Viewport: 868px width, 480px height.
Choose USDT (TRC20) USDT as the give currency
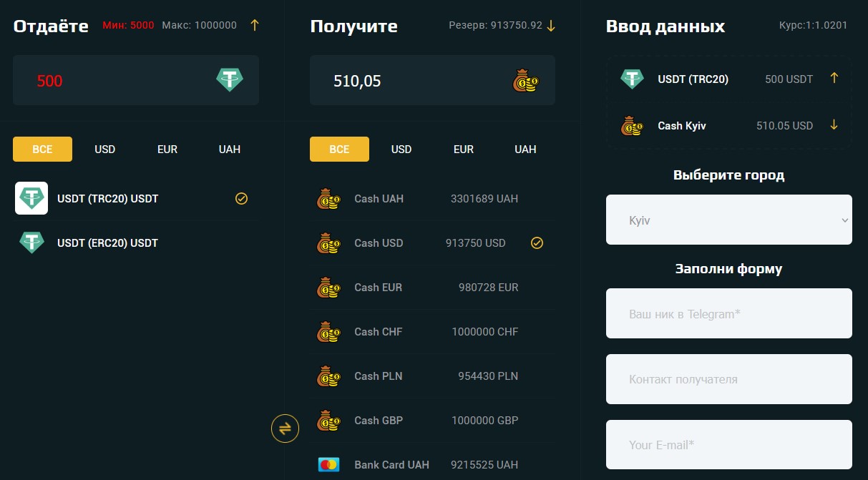(136, 198)
